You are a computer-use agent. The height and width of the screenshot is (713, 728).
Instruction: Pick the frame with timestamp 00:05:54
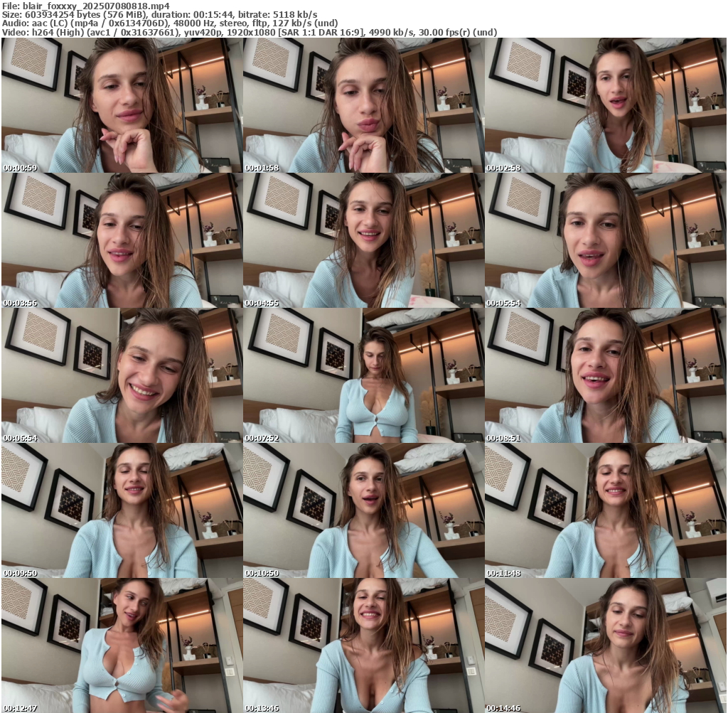pyautogui.click(x=606, y=240)
